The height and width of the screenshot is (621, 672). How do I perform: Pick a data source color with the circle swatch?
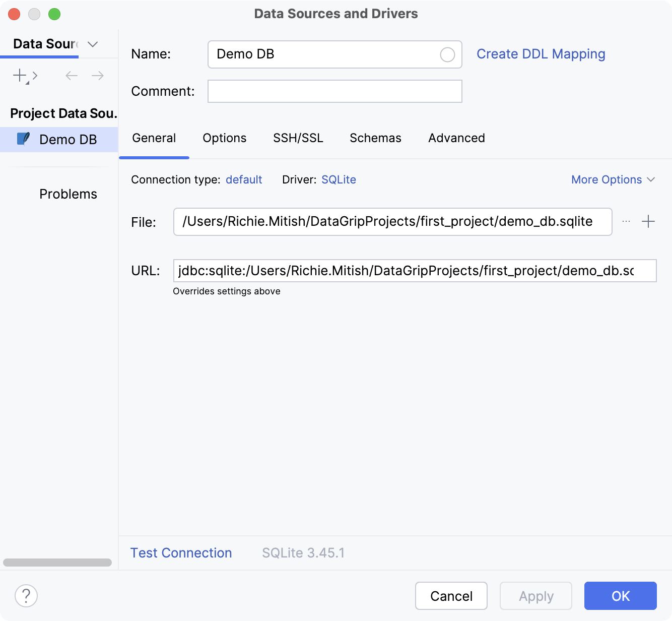[447, 54]
